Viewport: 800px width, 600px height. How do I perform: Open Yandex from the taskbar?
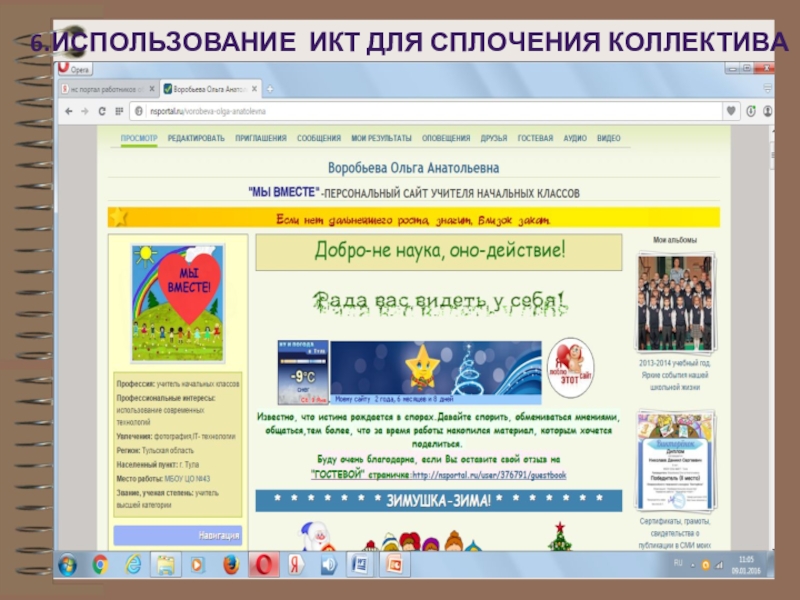click(296, 565)
